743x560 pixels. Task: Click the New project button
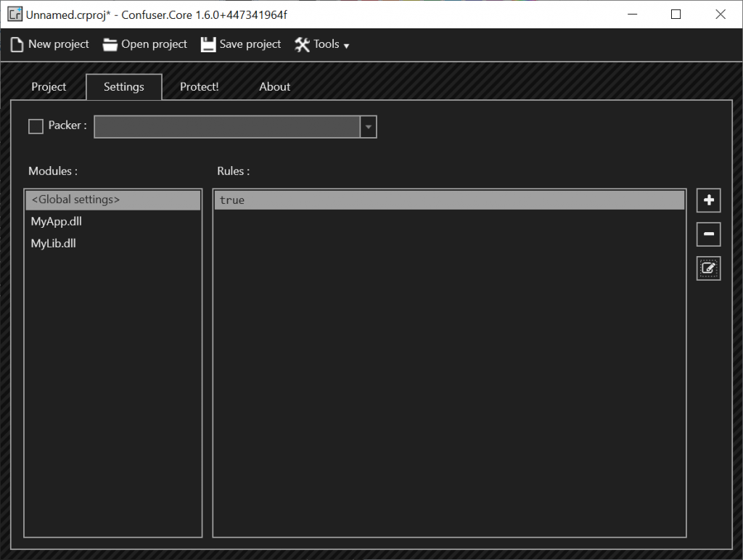[x=49, y=44]
